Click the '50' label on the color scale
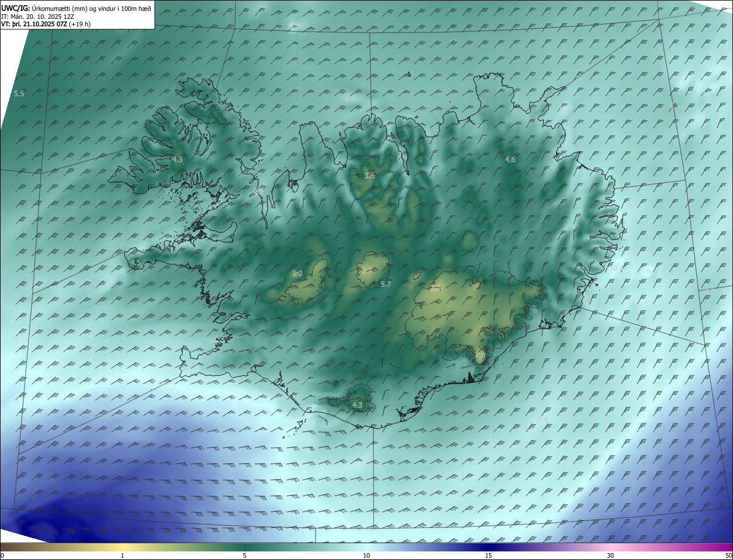The image size is (733, 560). (728, 555)
